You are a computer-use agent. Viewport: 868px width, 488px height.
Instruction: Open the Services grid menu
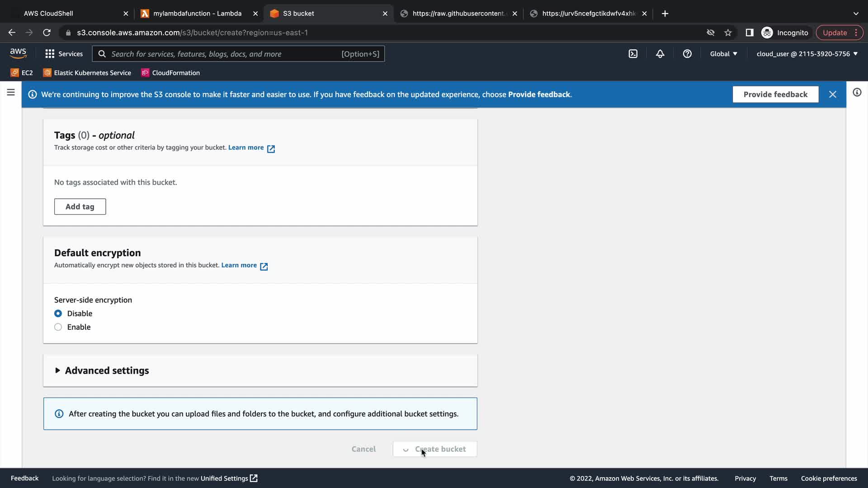pos(64,54)
